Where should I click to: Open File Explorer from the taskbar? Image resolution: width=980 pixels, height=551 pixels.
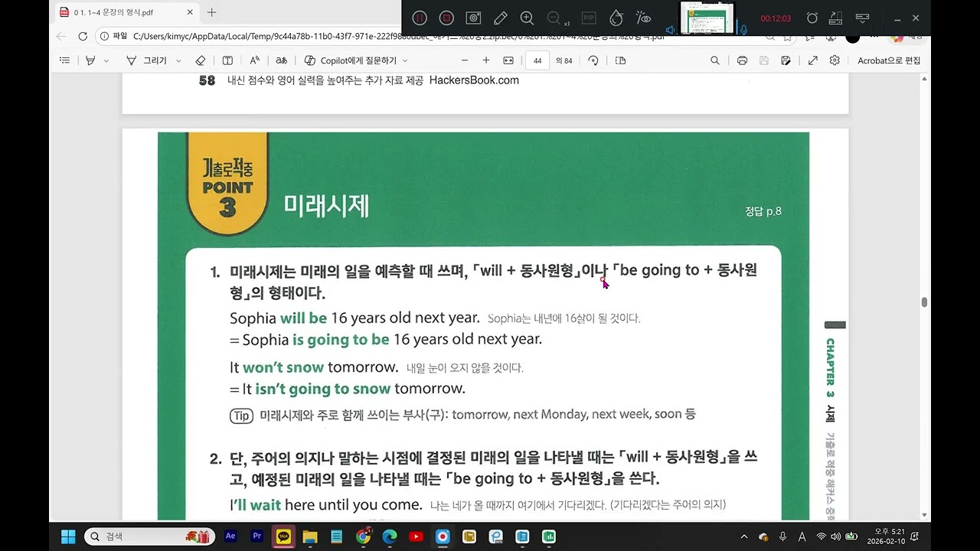click(310, 536)
